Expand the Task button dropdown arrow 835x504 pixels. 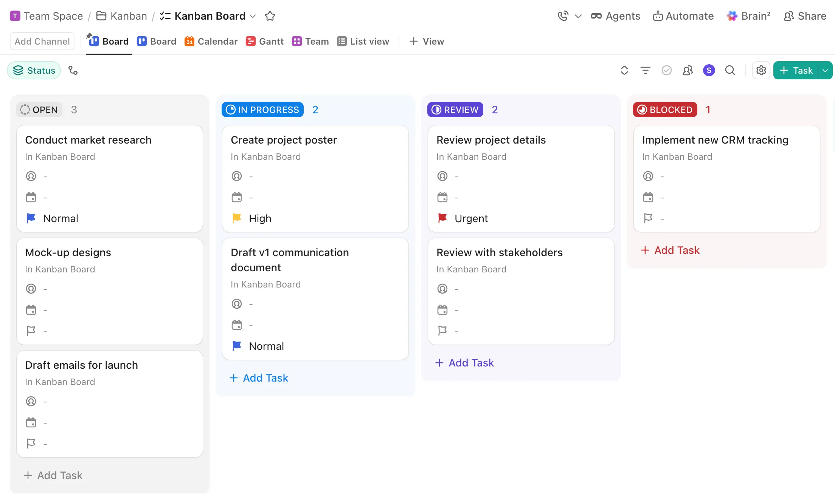click(826, 70)
